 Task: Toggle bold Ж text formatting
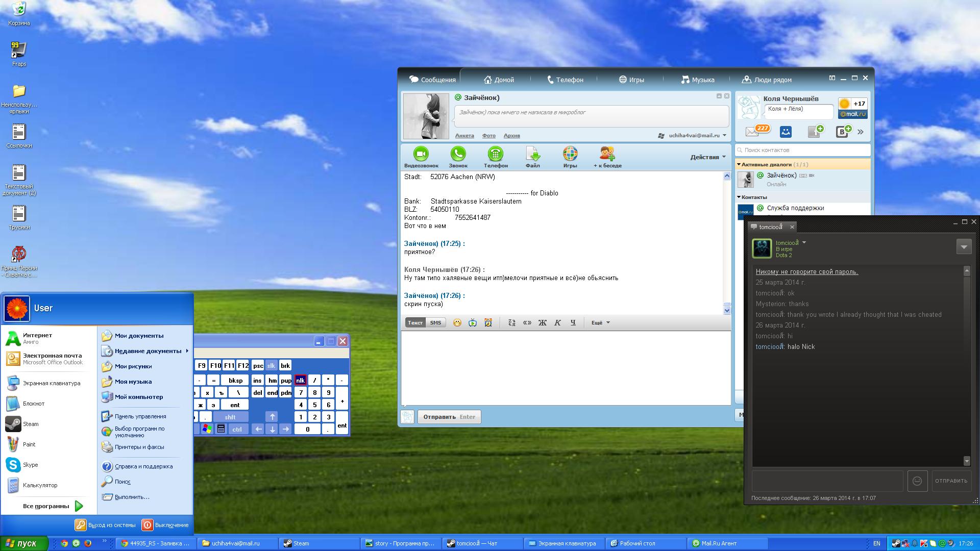(x=542, y=322)
